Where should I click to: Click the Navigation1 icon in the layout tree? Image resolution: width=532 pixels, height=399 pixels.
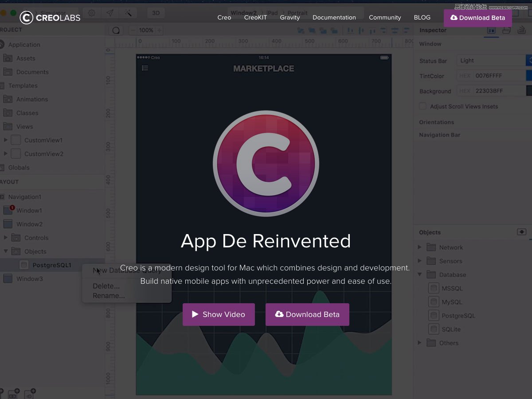[x=1, y=197]
